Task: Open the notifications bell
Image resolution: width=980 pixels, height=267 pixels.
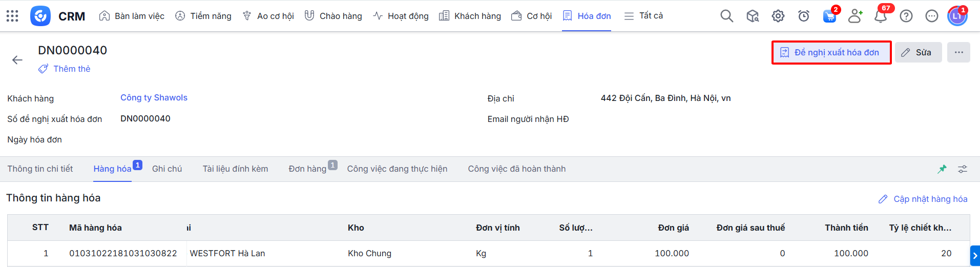Action: 881,16
